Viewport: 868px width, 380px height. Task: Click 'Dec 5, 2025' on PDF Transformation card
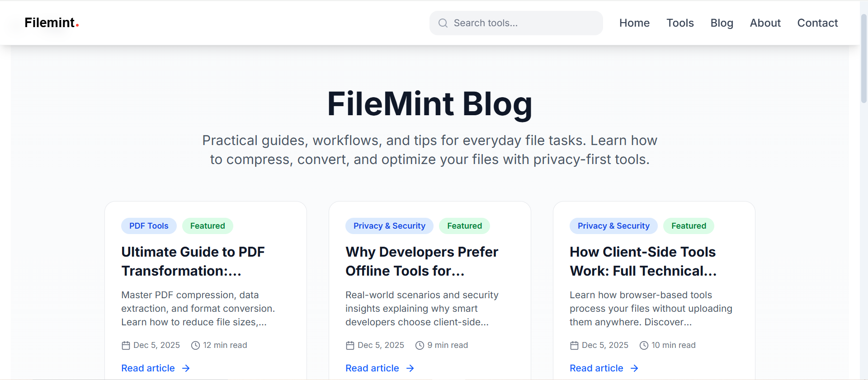(x=156, y=345)
